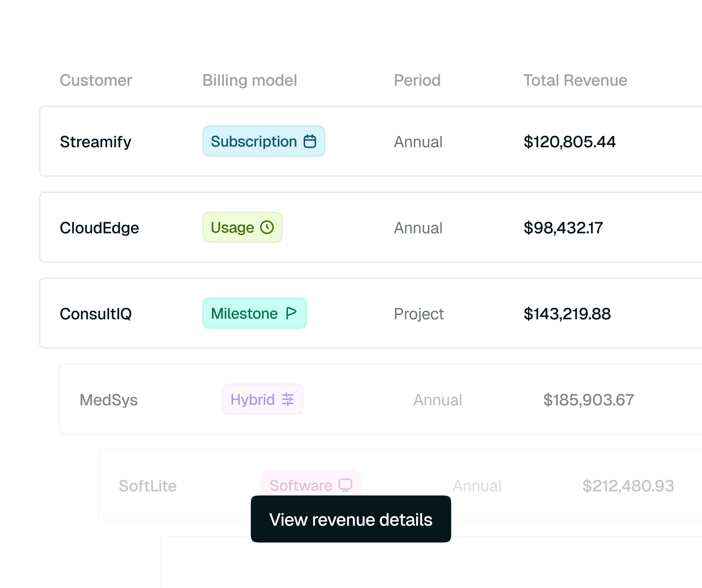
Task: Open View revenue details
Action: tap(351, 519)
